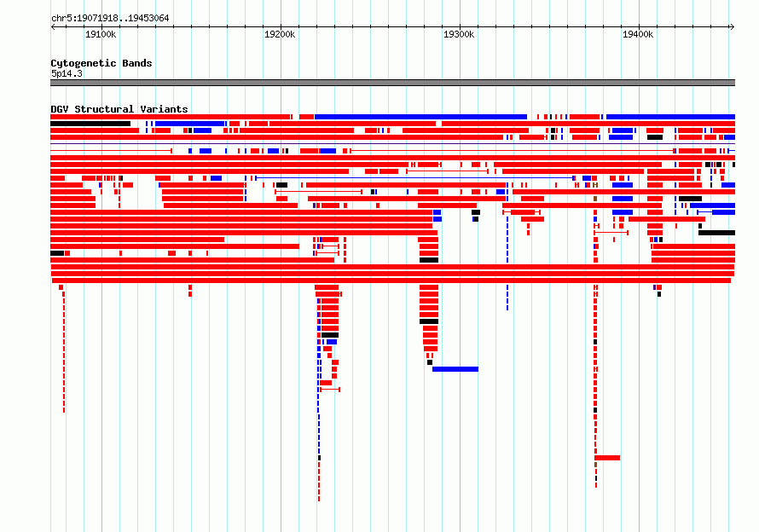
Task: Select the 19400k ruler tick label
Action: point(638,34)
